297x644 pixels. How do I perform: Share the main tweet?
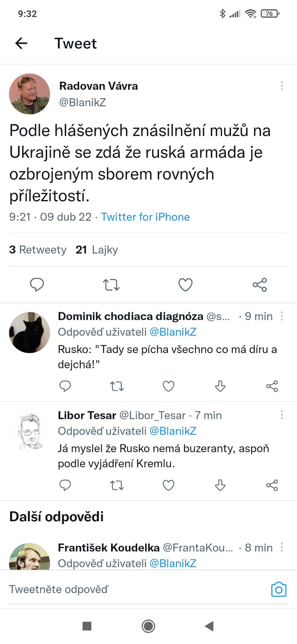[x=260, y=285]
